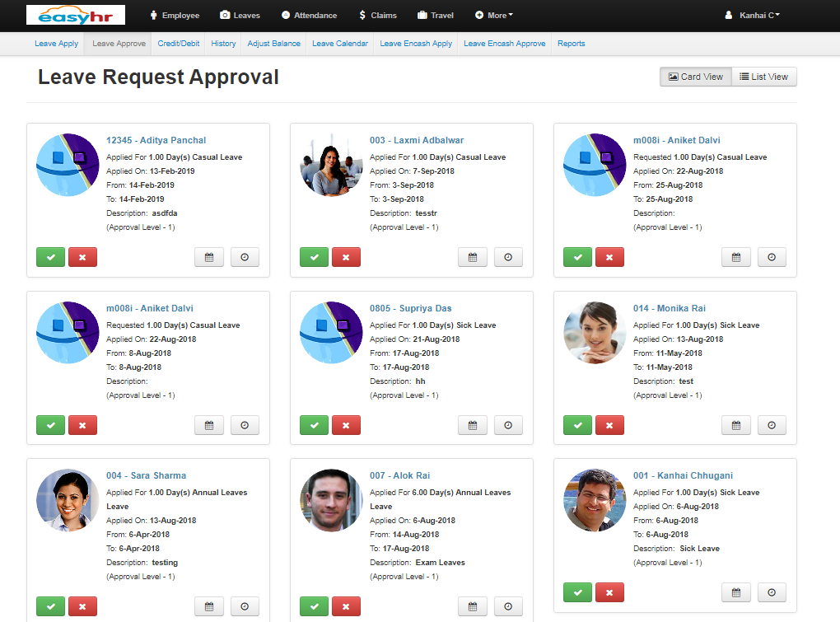The height and width of the screenshot is (622, 840).
Task: Open calendar icon on Alok Rai card
Action: 472,606
